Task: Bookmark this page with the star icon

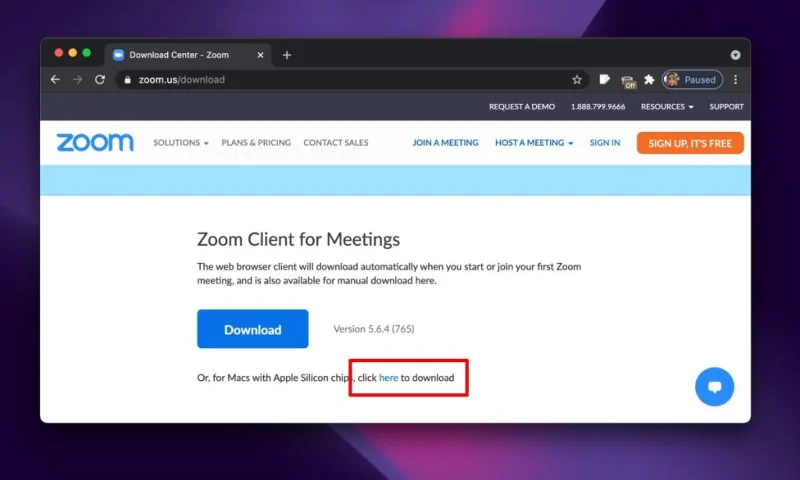Action: click(x=577, y=80)
